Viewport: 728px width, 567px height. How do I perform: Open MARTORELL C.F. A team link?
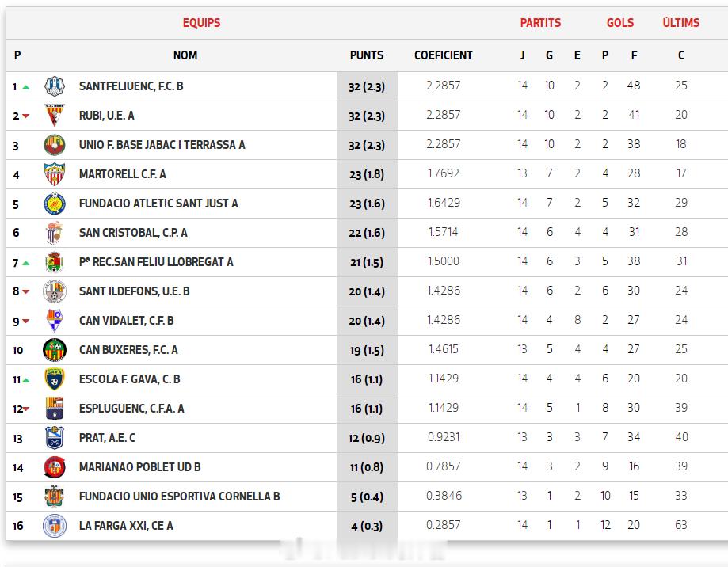pos(122,174)
